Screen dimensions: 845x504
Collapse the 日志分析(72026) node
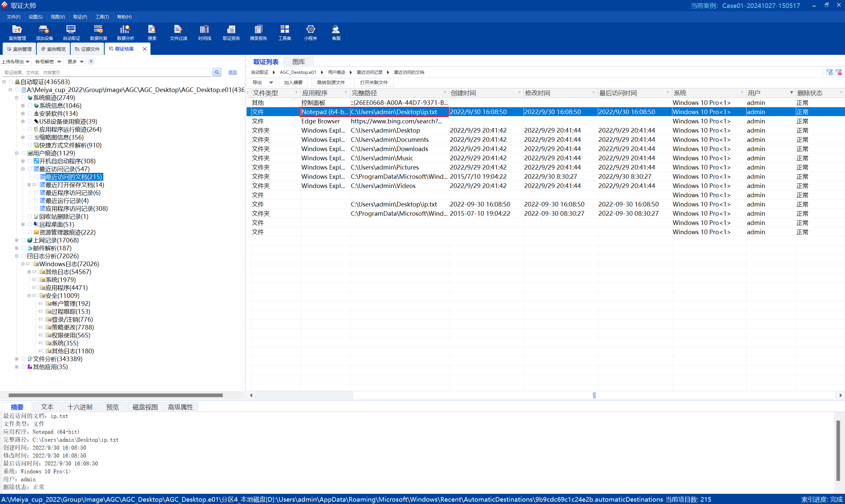click(x=17, y=256)
